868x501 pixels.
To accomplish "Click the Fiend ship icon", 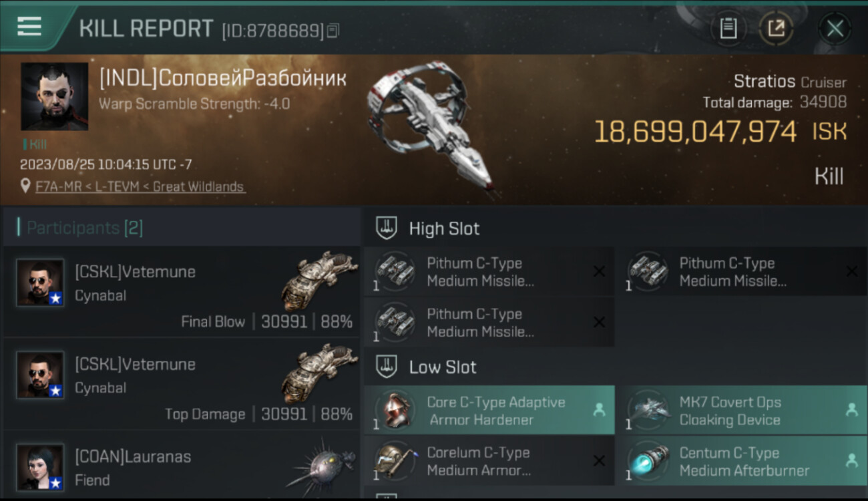I will tap(322, 464).
